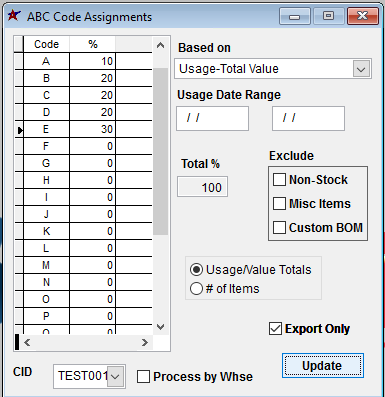
Task: Check the Misc Items exclusion
Action: [279, 203]
